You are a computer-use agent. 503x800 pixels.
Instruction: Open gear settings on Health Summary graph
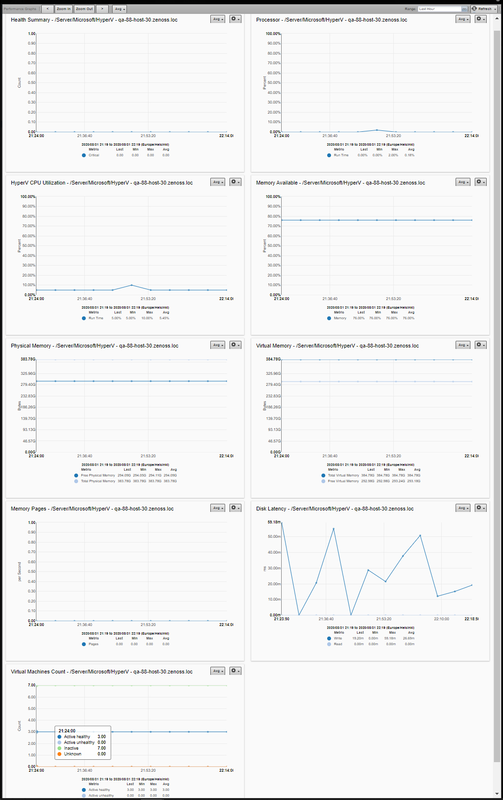click(235, 19)
